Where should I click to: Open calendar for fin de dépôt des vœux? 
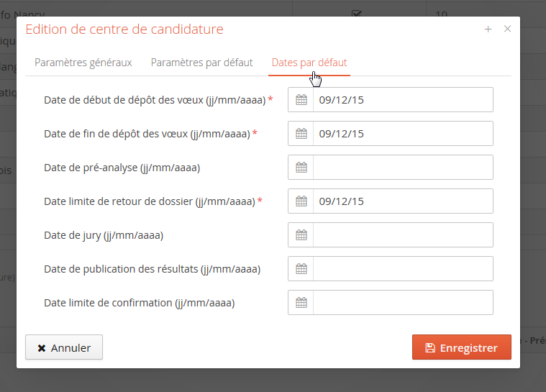(x=301, y=134)
